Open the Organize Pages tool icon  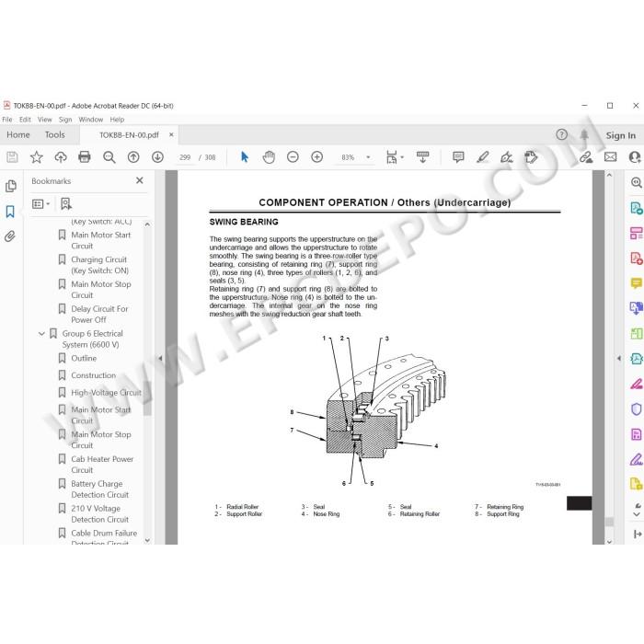pyautogui.click(x=637, y=333)
